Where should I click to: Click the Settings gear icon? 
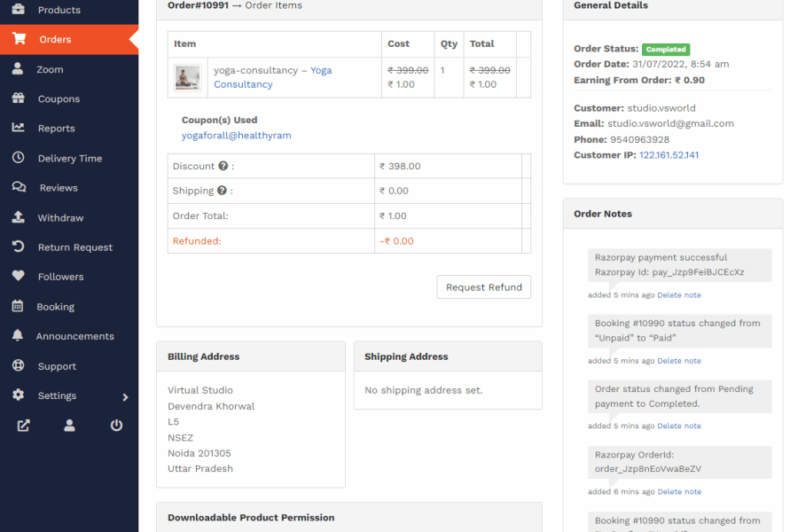[19, 395]
